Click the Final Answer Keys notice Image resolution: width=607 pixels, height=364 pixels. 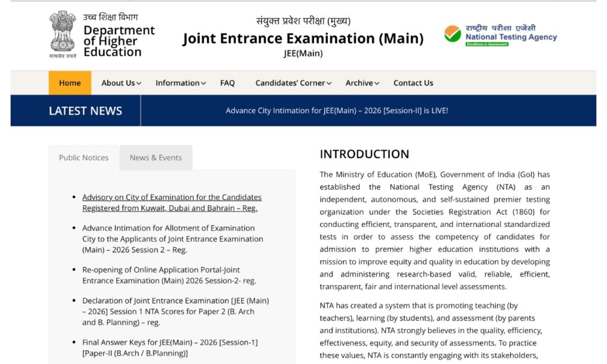pyautogui.click(x=171, y=347)
